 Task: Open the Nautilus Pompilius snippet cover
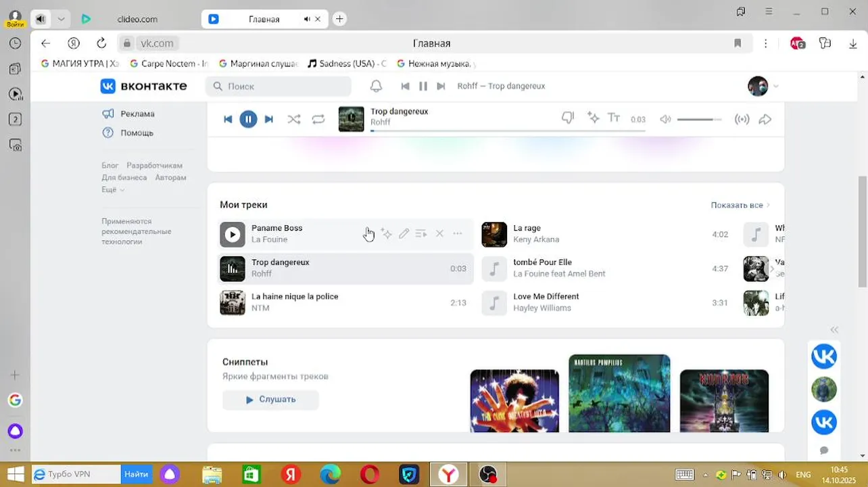click(619, 393)
